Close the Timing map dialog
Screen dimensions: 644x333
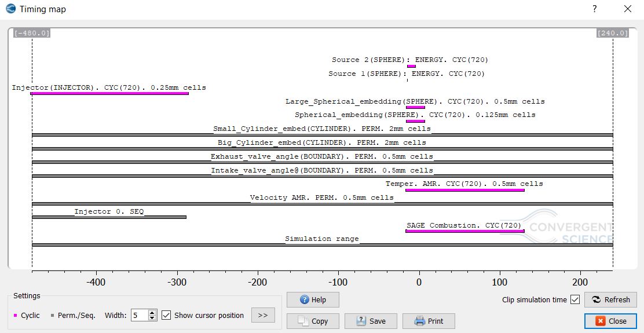click(x=610, y=321)
